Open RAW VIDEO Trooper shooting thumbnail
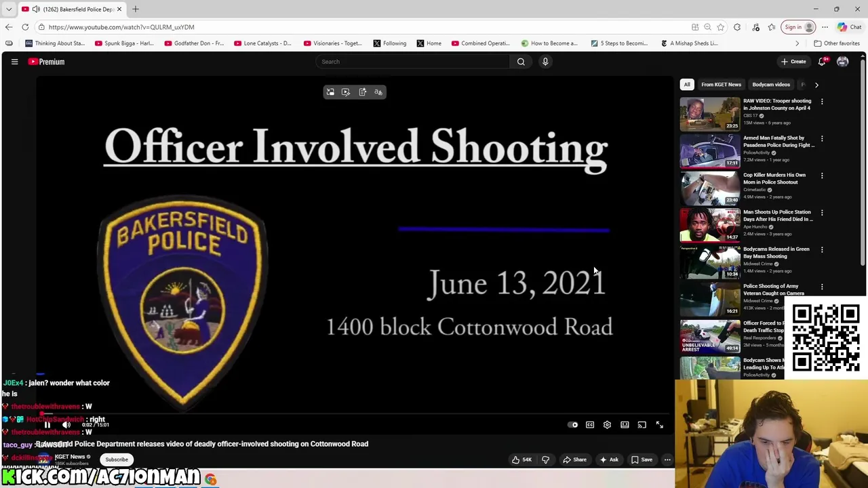This screenshot has height=488, width=868. [710, 114]
